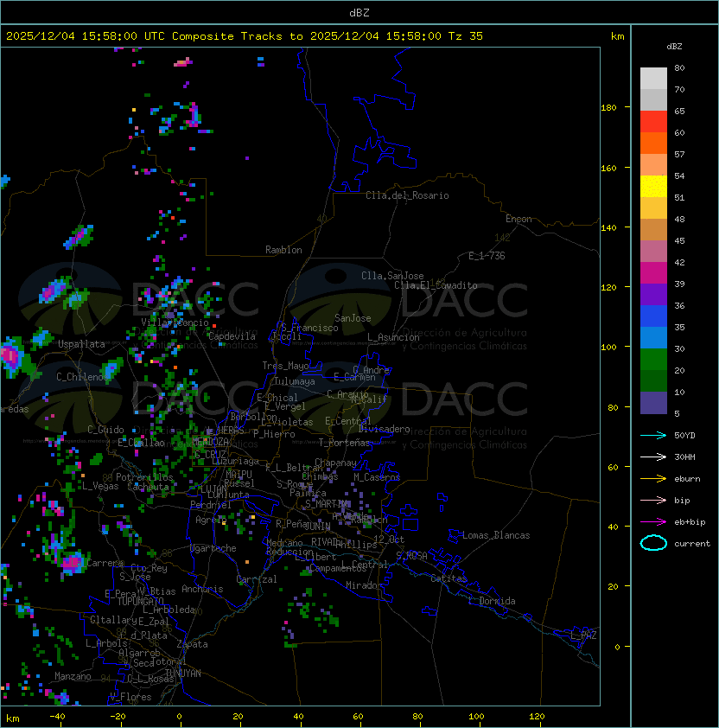Click the 'L_PAZ' map label
The image size is (719, 728).
pyautogui.click(x=583, y=635)
